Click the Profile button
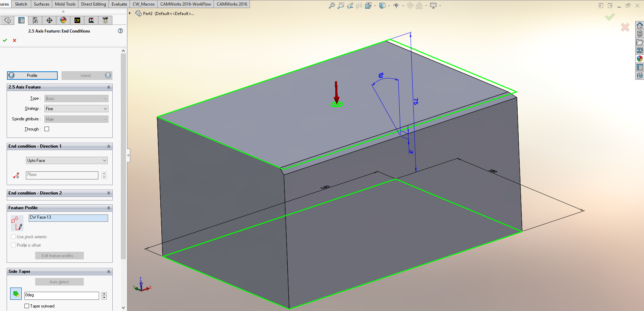The image size is (644, 311). 32,76
